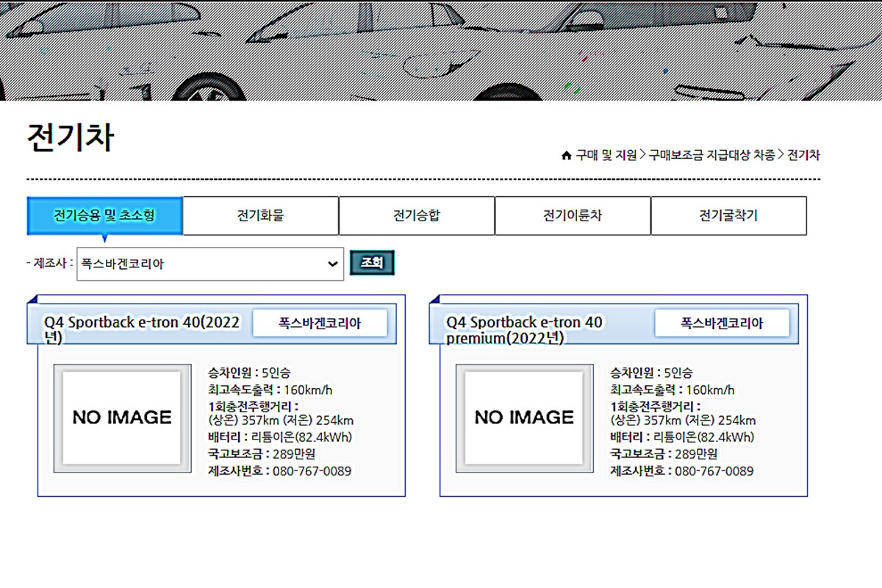Screen dimensions: 882x588
Task: Click the home icon in breadcrumb
Action: tap(566, 155)
